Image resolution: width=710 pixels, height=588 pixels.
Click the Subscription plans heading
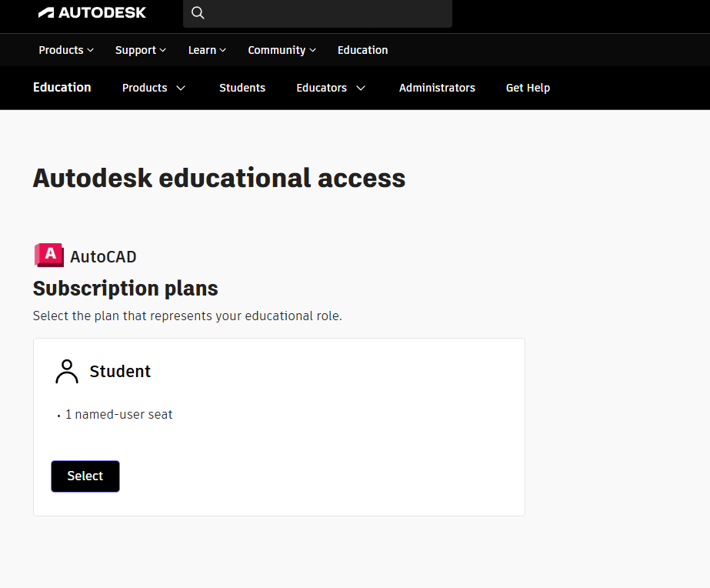pyautogui.click(x=125, y=289)
